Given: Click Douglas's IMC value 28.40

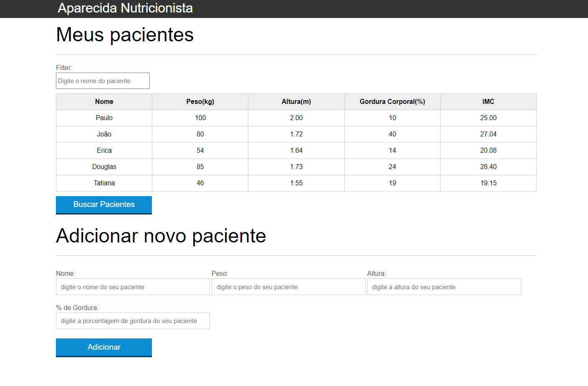Looking at the screenshot, I should point(488,167).
